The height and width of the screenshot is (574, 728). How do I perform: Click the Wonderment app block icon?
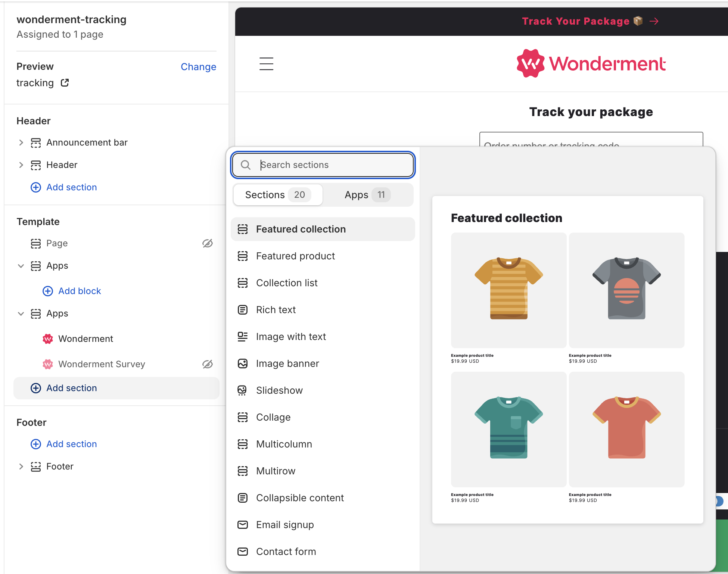pos(48,339)
